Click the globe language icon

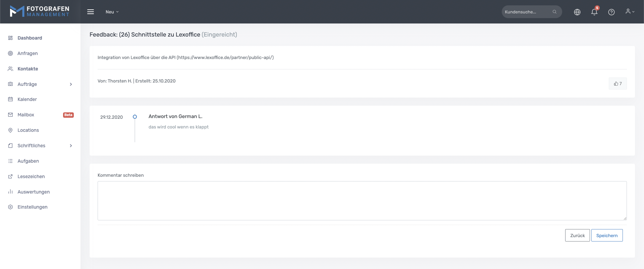[x=577, y=12]
